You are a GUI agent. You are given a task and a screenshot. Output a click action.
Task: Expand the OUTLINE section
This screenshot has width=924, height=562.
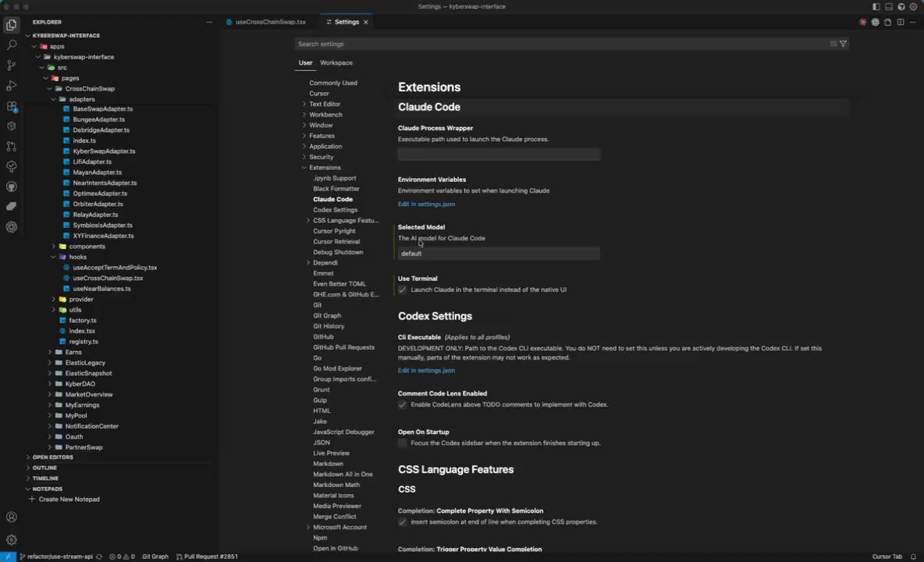(x=44, y=468)
